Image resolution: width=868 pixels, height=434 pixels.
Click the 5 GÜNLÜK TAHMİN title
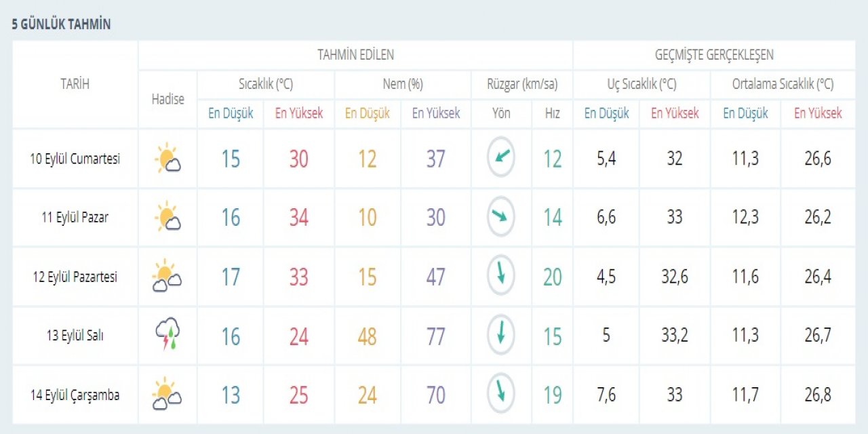coord(61,24)
